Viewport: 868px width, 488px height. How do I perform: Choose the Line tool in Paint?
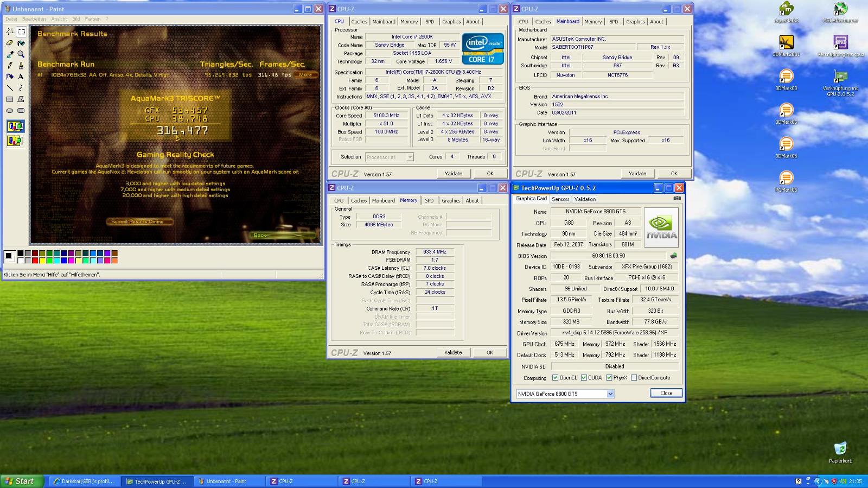10,88
